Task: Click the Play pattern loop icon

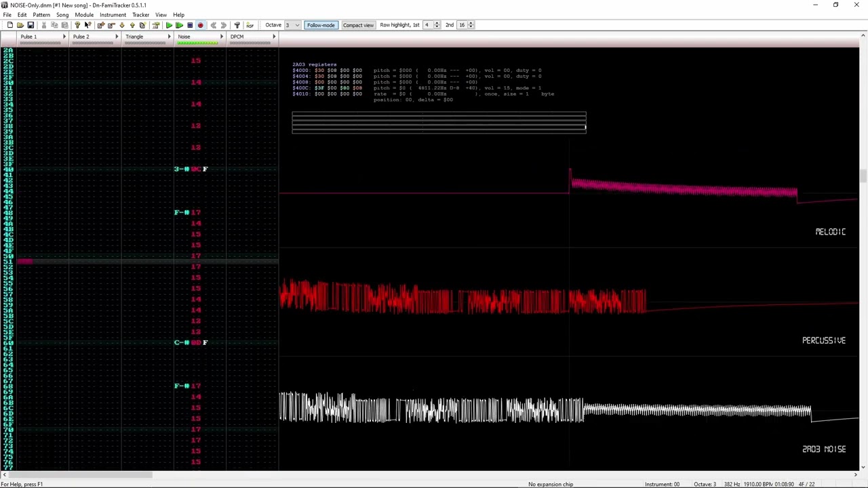Action: pyautogui.click(x=179, y=25)
